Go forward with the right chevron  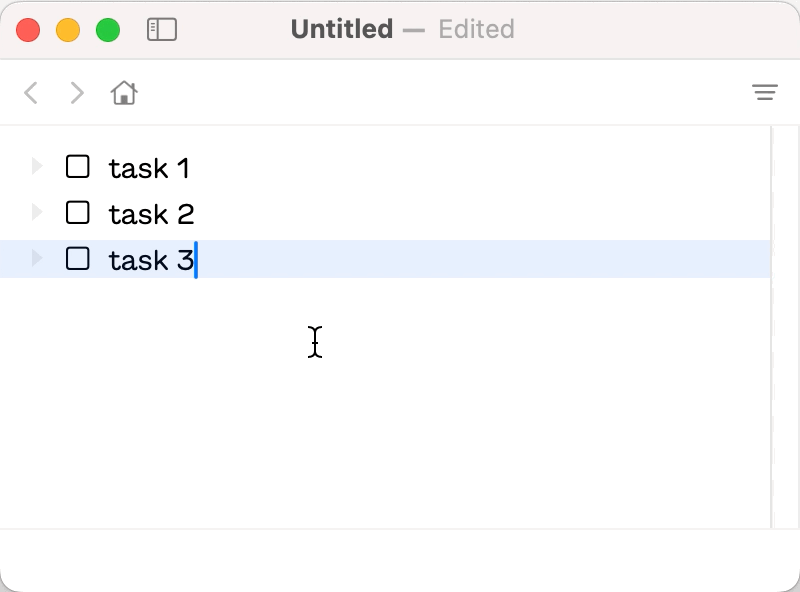(77, 93)
